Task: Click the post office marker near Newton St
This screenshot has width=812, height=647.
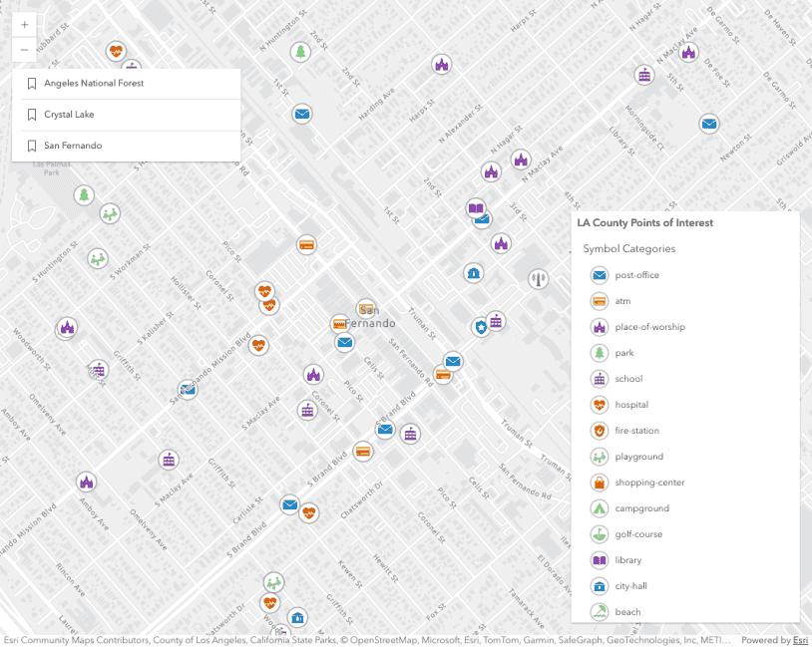Action: (709, 124)
